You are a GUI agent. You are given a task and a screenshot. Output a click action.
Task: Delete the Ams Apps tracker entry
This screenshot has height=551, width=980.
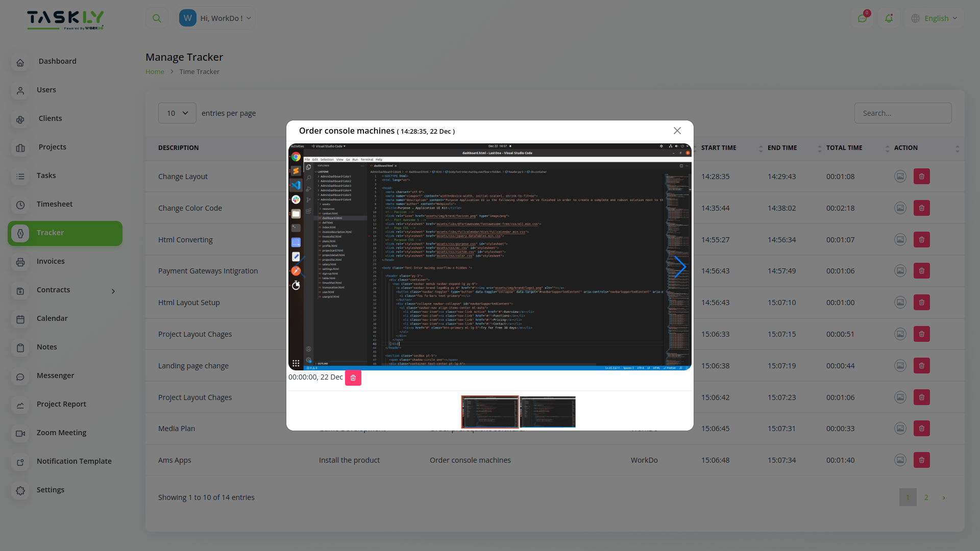point(922,460)
